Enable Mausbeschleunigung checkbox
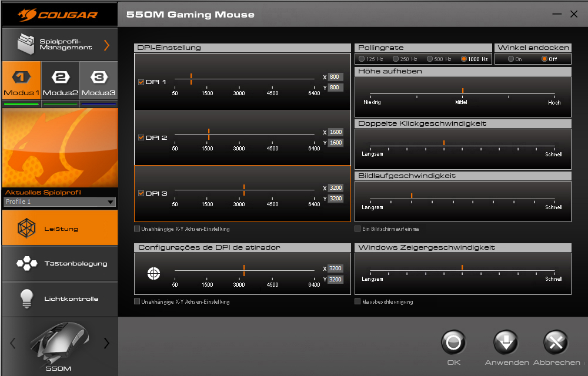Screen dimensions: 588x376 [358, 301]
